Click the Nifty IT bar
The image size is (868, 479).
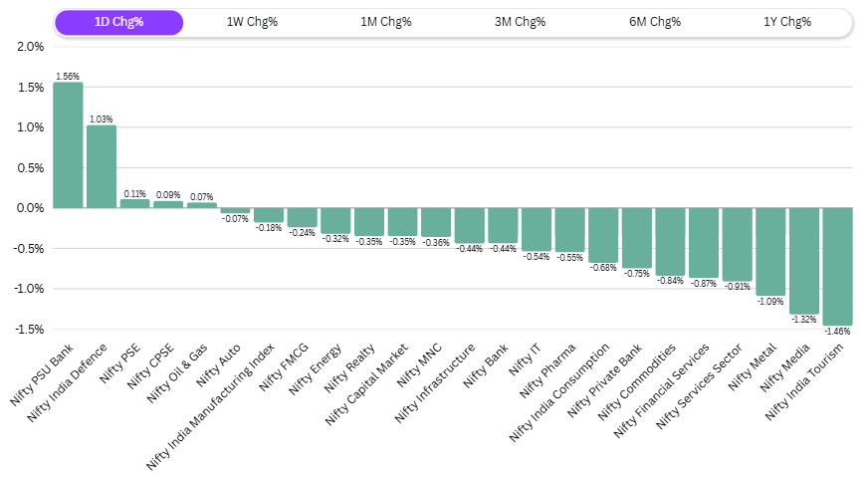point(537,229)
